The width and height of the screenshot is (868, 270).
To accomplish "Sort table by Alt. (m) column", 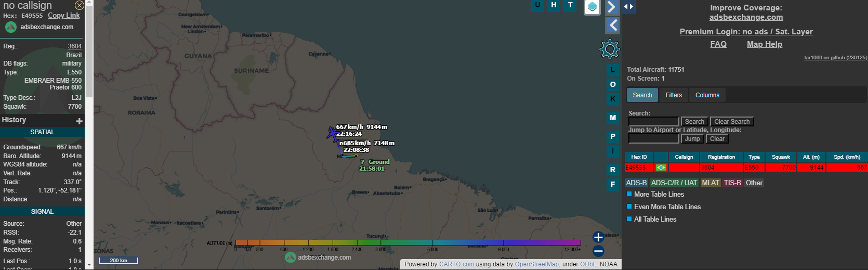I will (811, 157).
